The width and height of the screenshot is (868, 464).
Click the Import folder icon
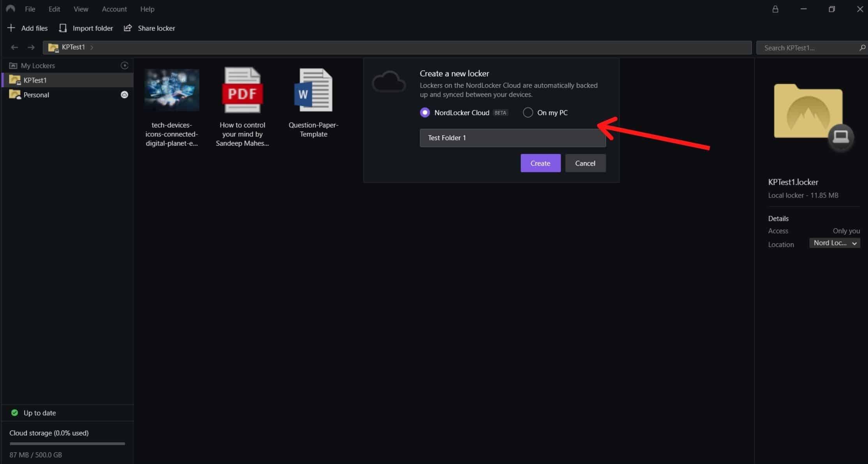pyautogui.click(x=63, y=28)
